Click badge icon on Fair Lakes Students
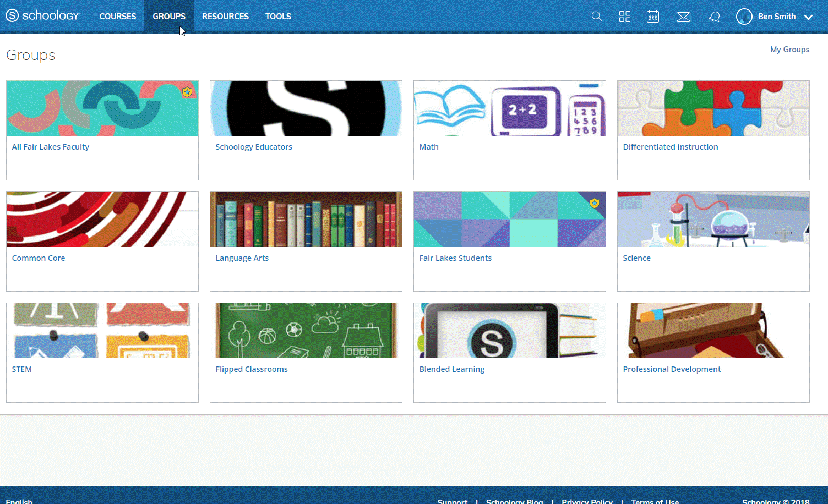 [x=595, y=203]
